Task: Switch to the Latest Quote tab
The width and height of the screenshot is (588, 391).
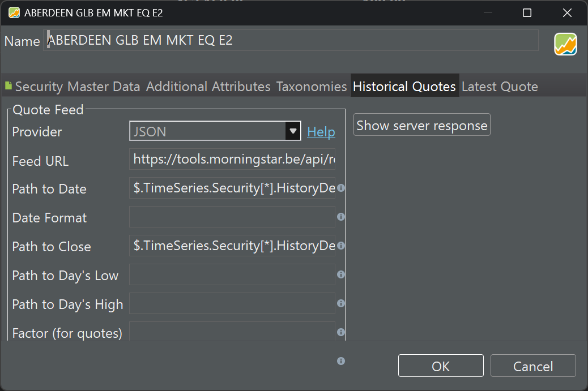Action: coord(500,87)
